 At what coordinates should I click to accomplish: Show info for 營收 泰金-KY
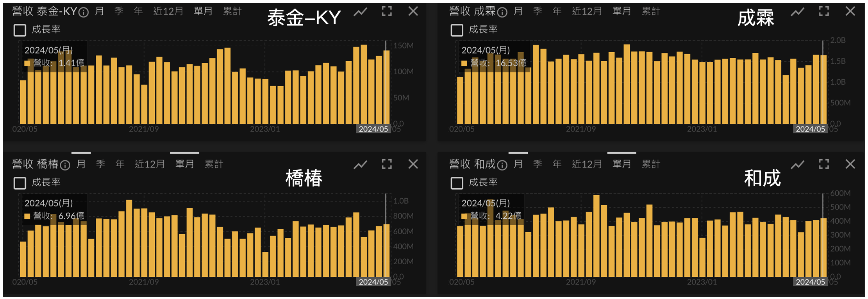point(83,12)
